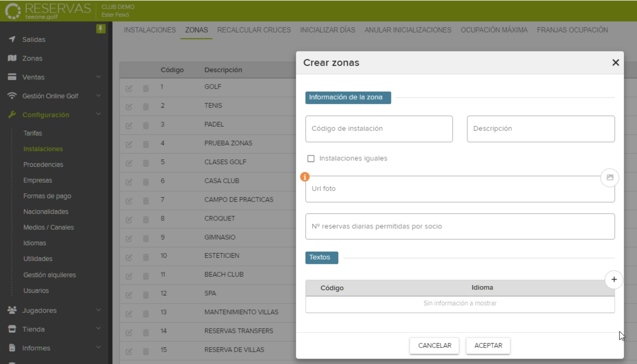The width and height of the screenshot is (637, 364).
Task: Open the Zonas map icon in sidebar
Action: coord(12,58)
